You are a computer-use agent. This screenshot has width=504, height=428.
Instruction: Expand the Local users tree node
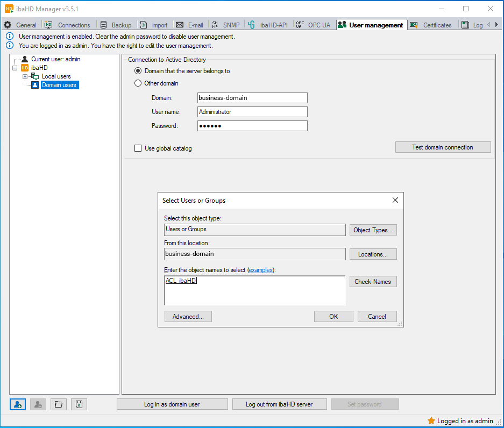click(x=25, y=76)
